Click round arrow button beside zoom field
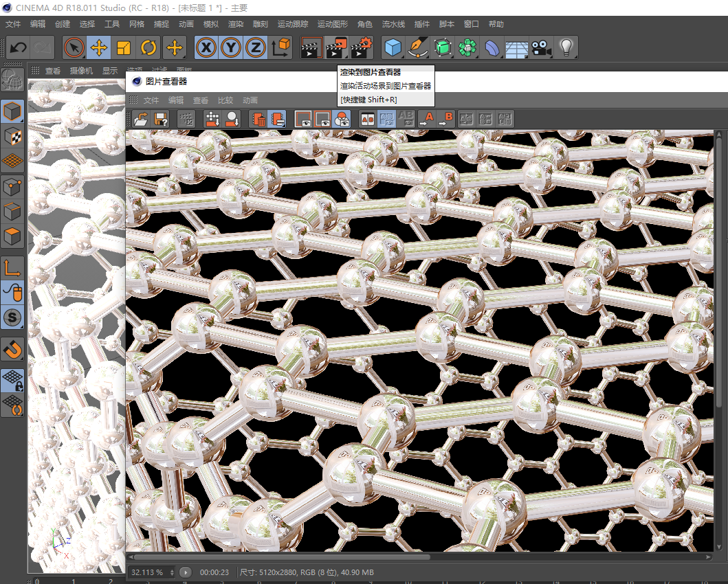The image size is (728, 584). [x=185, y=572]
